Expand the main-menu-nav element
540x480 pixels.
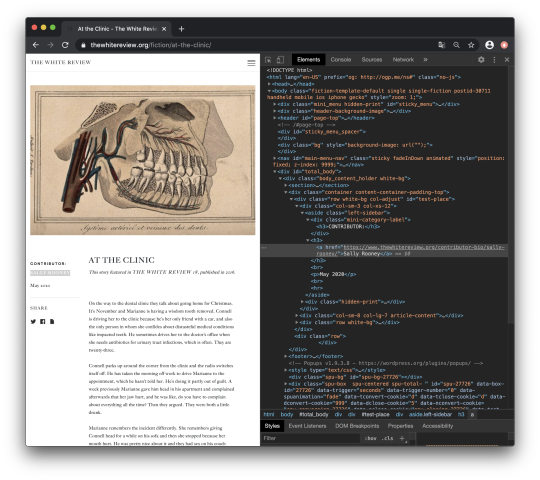click(275, 158)
